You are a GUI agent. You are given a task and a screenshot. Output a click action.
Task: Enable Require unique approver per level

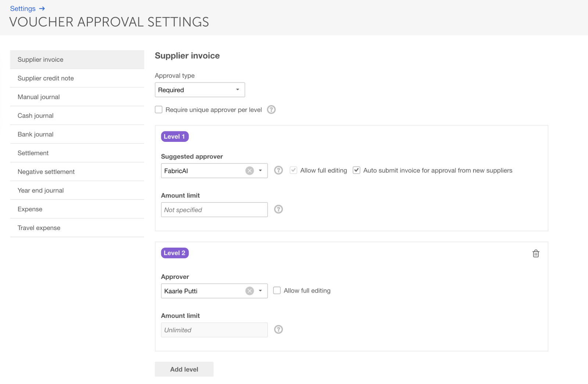coord(159,110)
